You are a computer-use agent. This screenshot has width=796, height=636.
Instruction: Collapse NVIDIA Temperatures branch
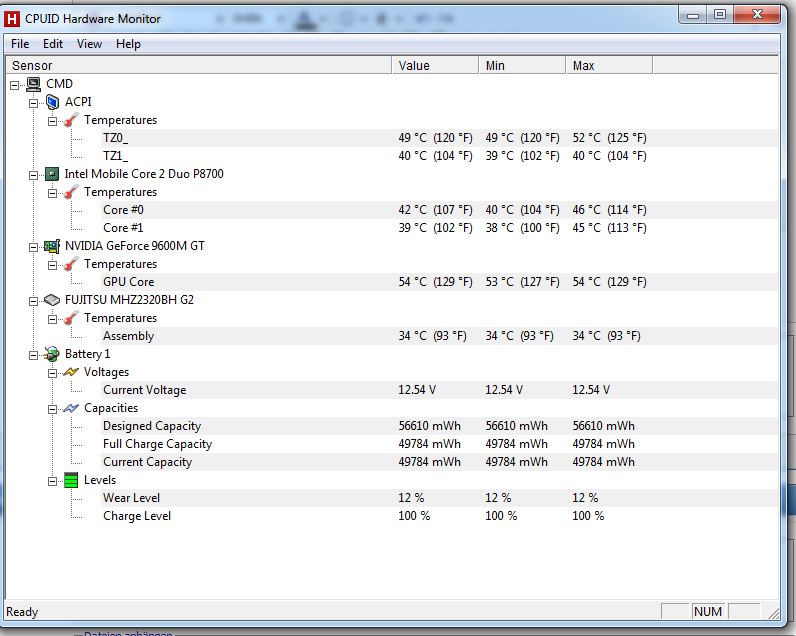click(52, 266)
